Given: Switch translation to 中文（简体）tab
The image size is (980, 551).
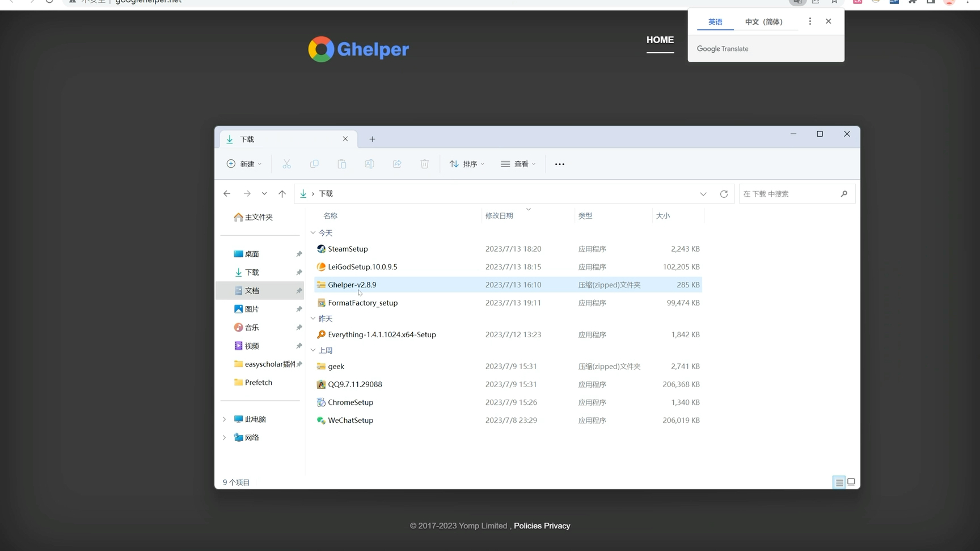Looking at the screenshot, I should pyautogui.click(x=764, y=22).
